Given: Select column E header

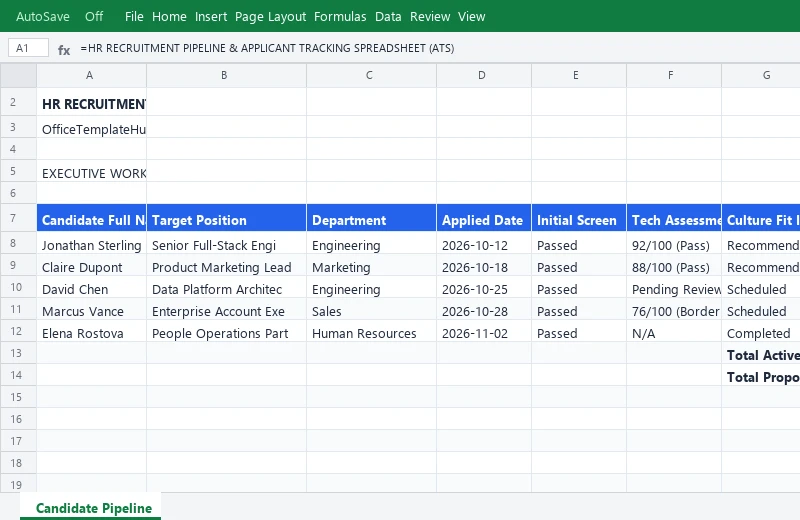Looking at the screenshot, I should (x=579, y=76).
